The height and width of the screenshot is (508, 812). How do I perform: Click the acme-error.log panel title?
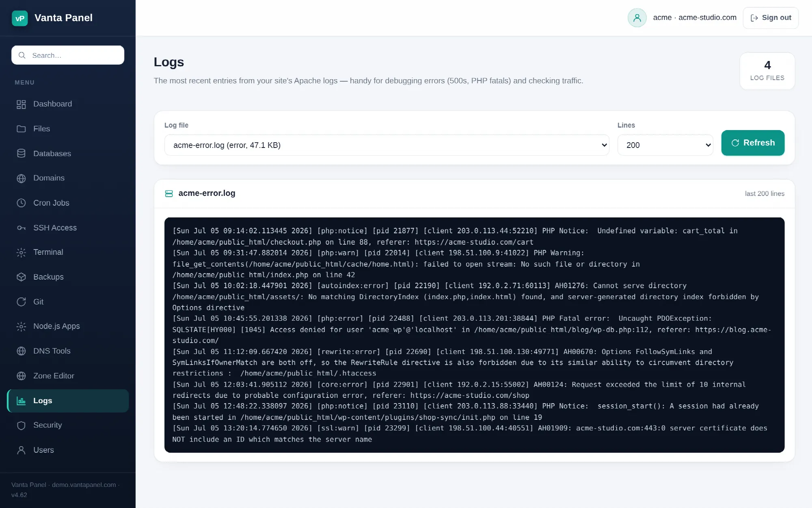point(207,193)
